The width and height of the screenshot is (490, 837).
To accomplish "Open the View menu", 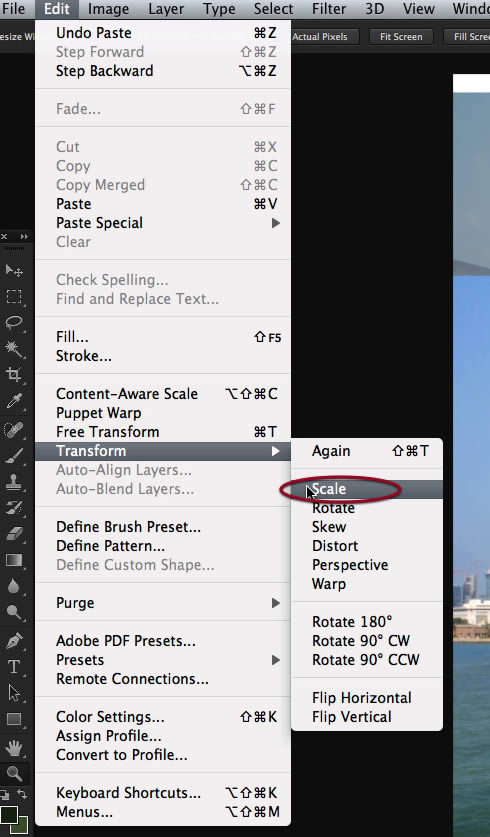I will [418, 9].
